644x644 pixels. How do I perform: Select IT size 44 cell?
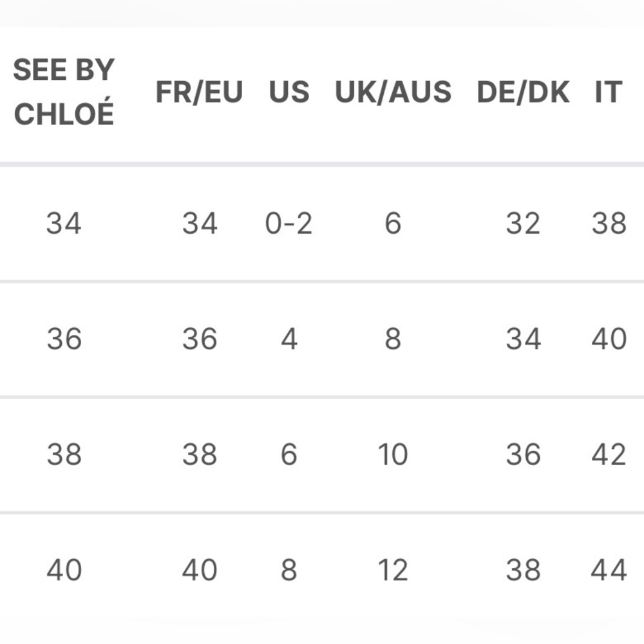click(x=609, y=570)
